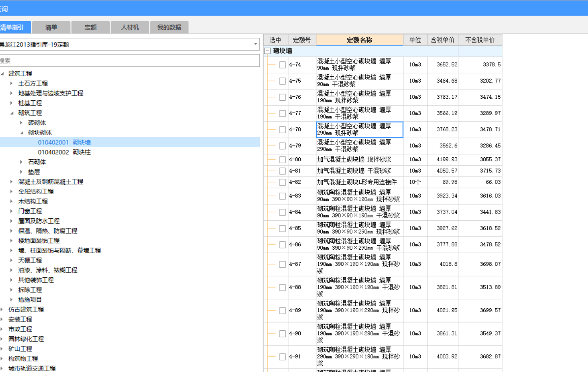Click the 单位 column header
This screenshot has width=588, height=372.
pyautogui.click(x=415, y=40)
